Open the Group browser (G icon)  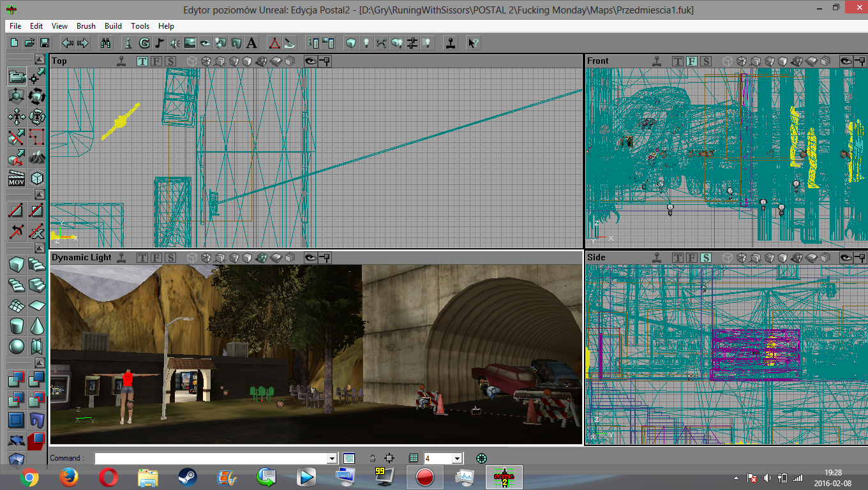pyautogui.click(x=144, y=43)
